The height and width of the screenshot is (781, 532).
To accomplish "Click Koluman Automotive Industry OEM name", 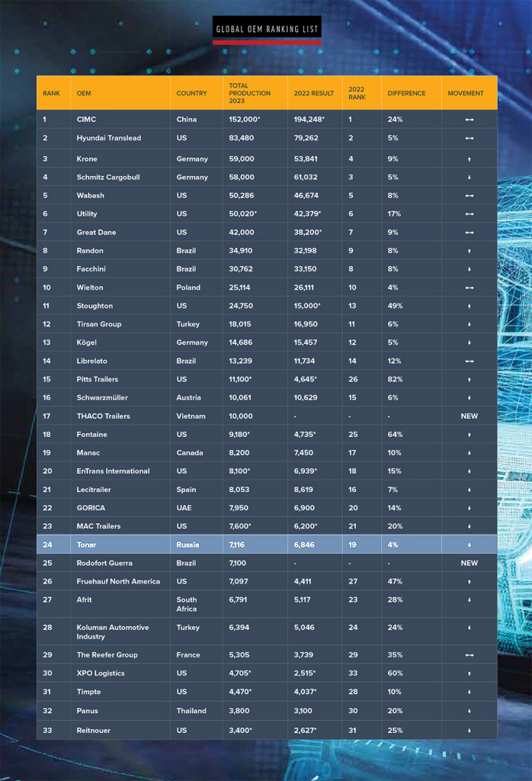I will point(113,632).
